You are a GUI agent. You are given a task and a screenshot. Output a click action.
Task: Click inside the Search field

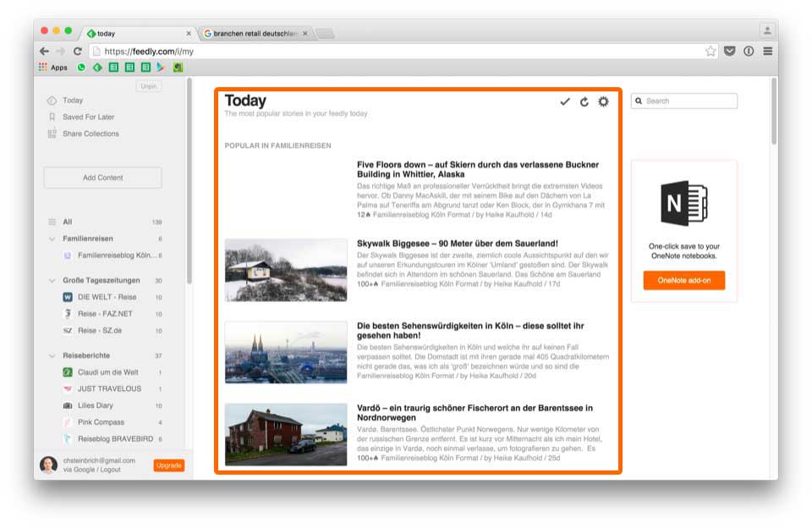[685, 101]
